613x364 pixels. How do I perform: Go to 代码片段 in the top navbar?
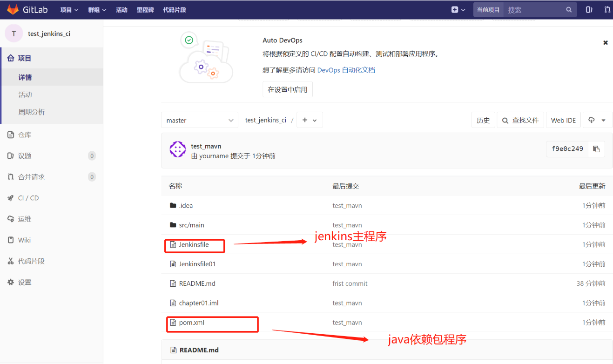[175, 10]
